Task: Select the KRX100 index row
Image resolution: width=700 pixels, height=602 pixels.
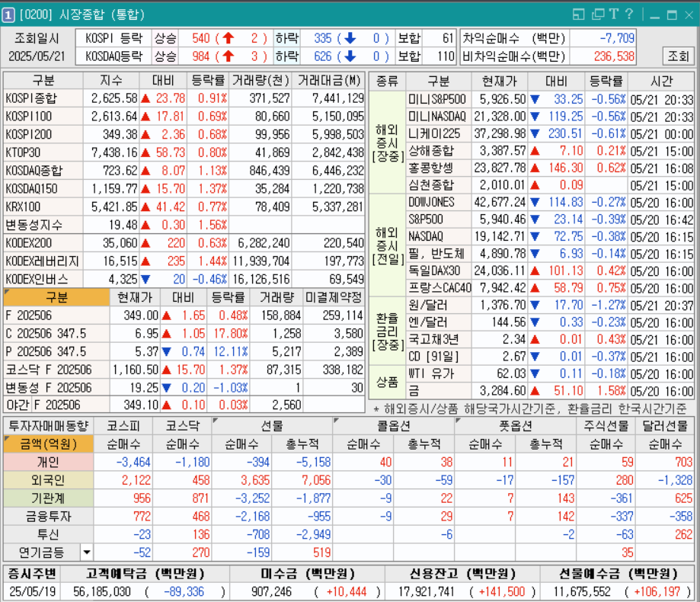Action: (x=184, y=207)
